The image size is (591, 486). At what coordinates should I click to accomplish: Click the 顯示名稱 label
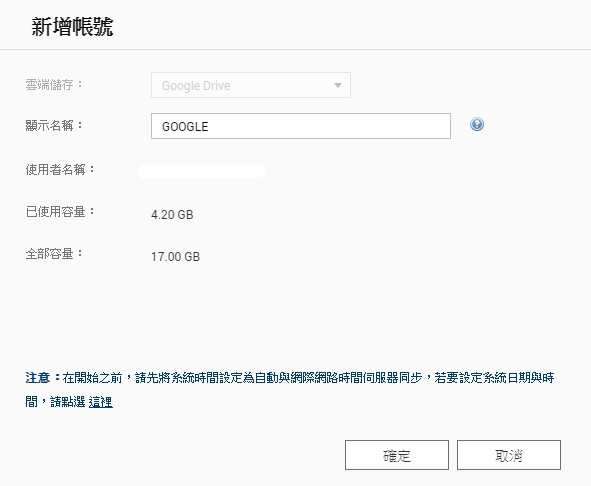coord(54,125)
